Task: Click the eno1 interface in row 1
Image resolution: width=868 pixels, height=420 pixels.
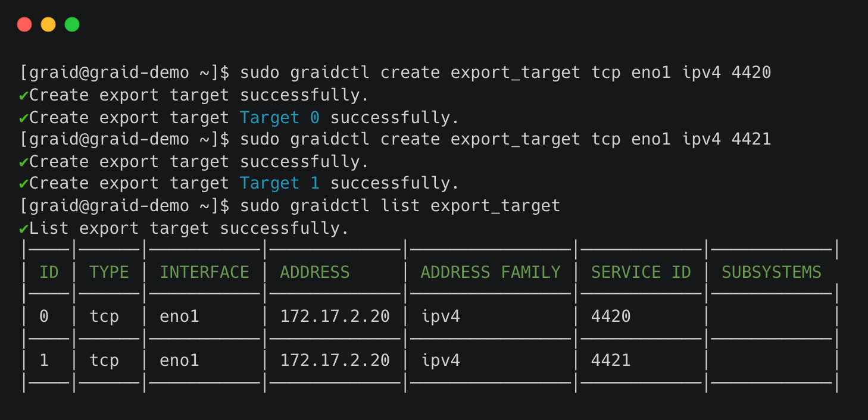Action: pos(179,360)
